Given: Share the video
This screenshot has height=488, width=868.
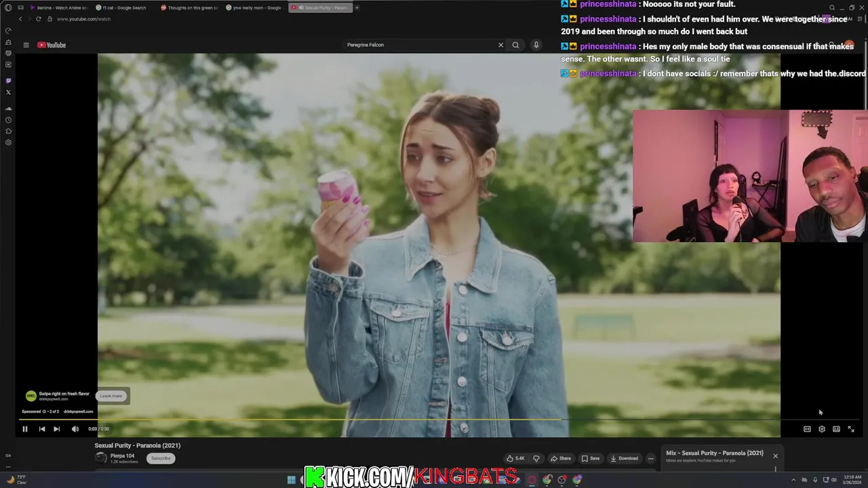Looking at the screenshot, I should coord(561,459).
